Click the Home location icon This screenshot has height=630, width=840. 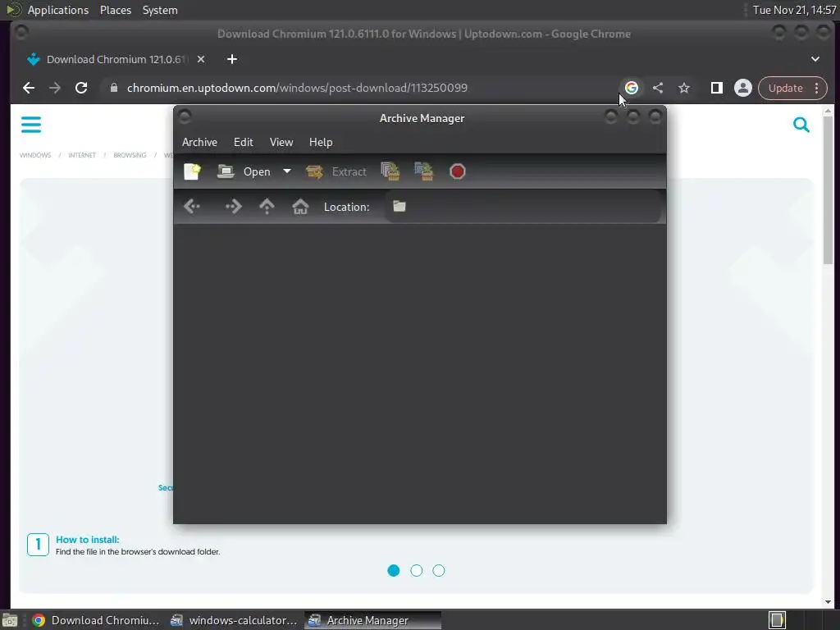[300, 207]
